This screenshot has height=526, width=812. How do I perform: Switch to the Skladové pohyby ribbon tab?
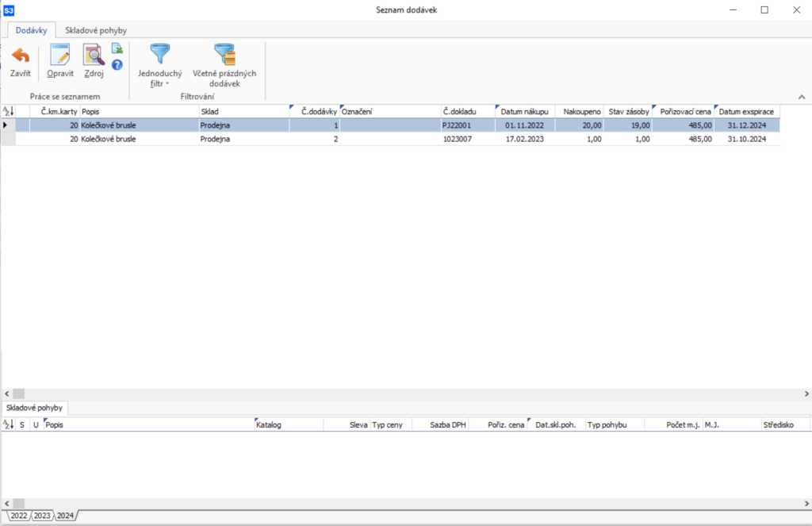[x=95, y=30]
